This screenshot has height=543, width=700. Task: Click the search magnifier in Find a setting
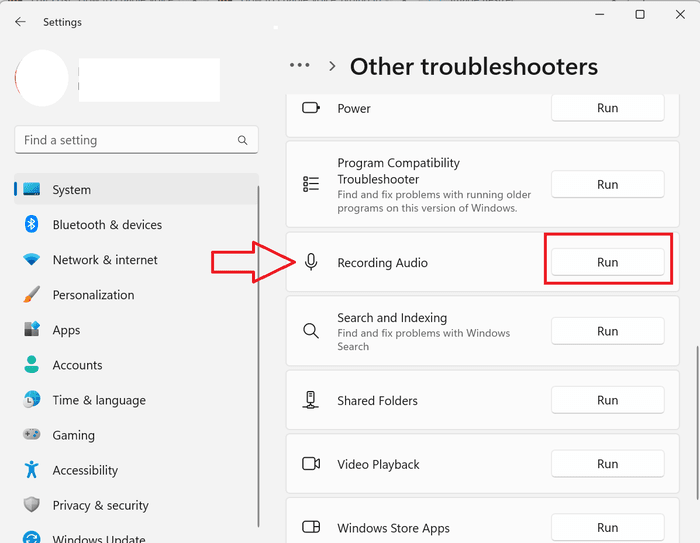(x=242, y=140)
